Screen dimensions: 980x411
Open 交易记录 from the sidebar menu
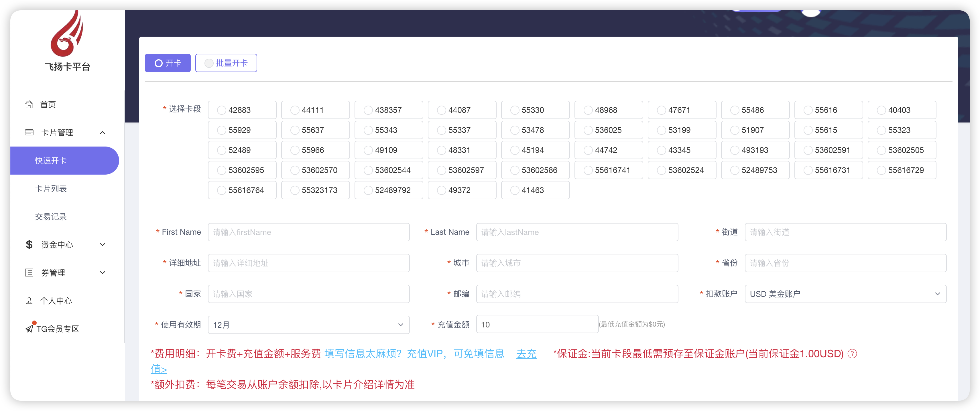51,217
